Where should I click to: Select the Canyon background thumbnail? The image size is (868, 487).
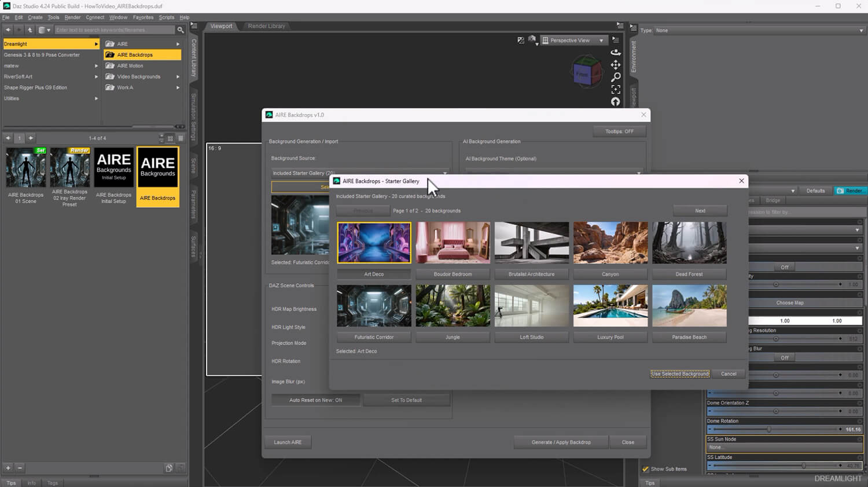(x=610, y=243)
